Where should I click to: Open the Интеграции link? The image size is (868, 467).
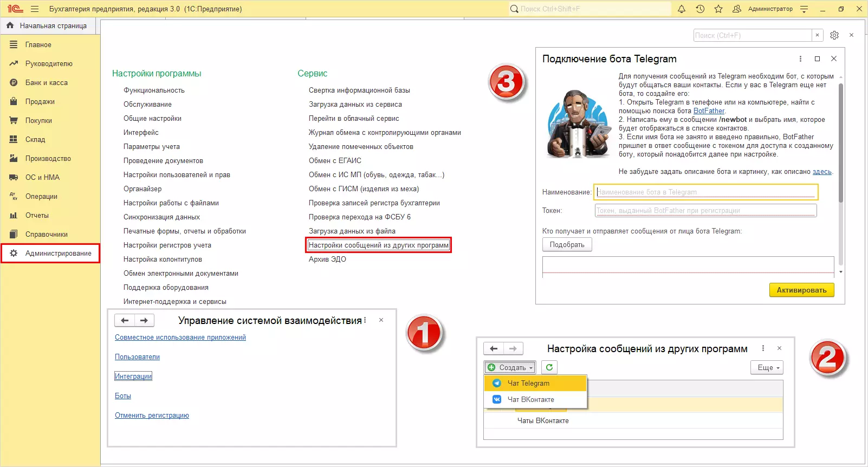[x=133, y=377]
